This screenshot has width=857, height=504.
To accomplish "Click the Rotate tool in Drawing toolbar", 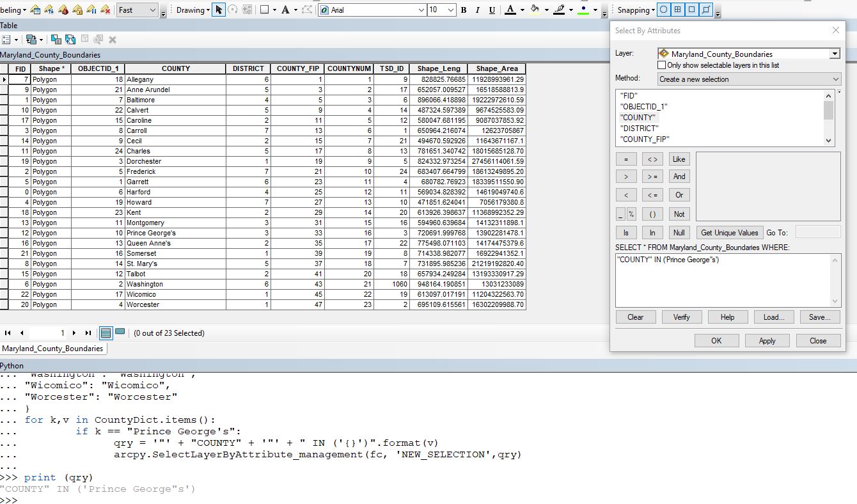I will point(233,10).
